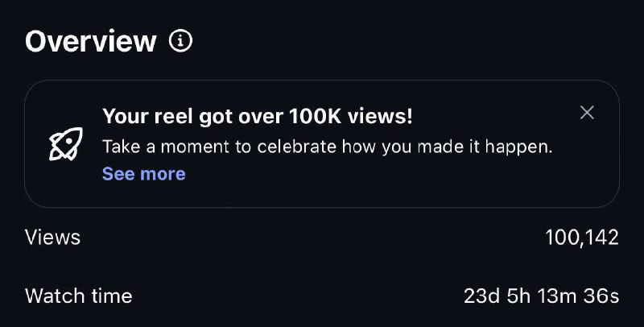This screenshot has width=644, height=327.
Task: Click the info icon beside Overview
Action: (181, 41)
